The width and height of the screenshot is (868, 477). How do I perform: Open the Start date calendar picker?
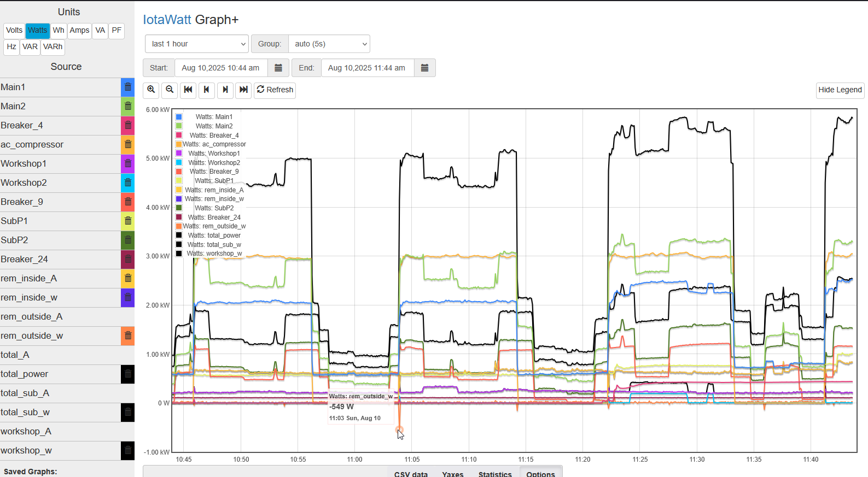(x=278, y=68)
